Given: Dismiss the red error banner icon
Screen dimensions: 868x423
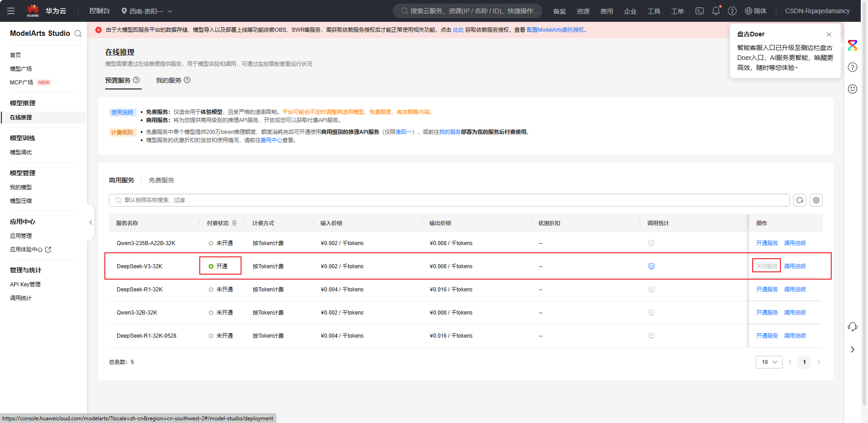Looking at the screenshot, I should [99, 30].
